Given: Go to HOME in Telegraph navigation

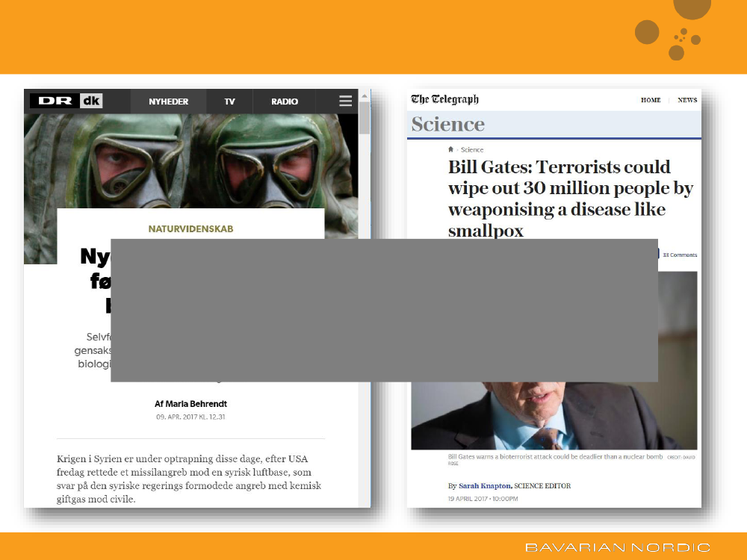Looking at the screenshot, I should click(650, 100).
